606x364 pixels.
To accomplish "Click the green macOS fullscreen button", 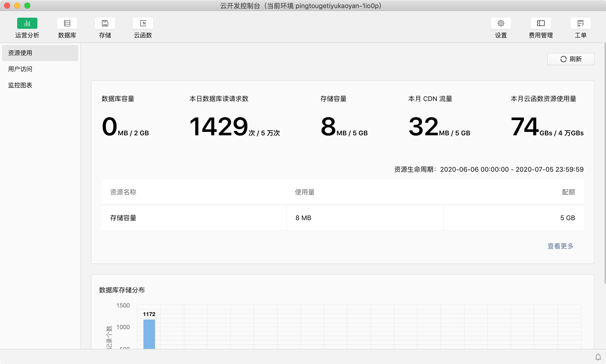I will pos(27,6).
